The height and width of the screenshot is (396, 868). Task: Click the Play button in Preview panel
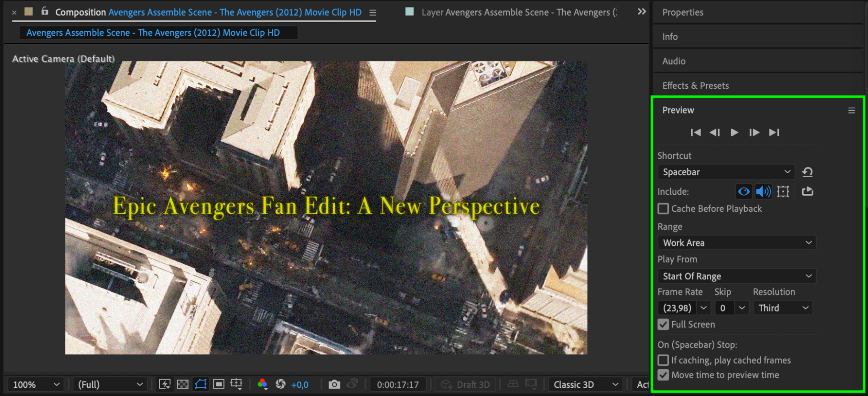(x=734, y=132)
